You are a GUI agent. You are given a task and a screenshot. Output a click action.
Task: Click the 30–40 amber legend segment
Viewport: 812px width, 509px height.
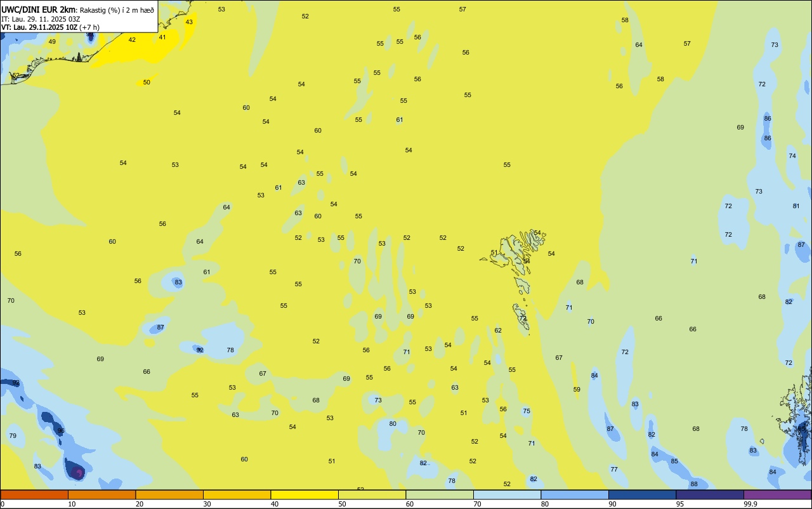point(237,494)
